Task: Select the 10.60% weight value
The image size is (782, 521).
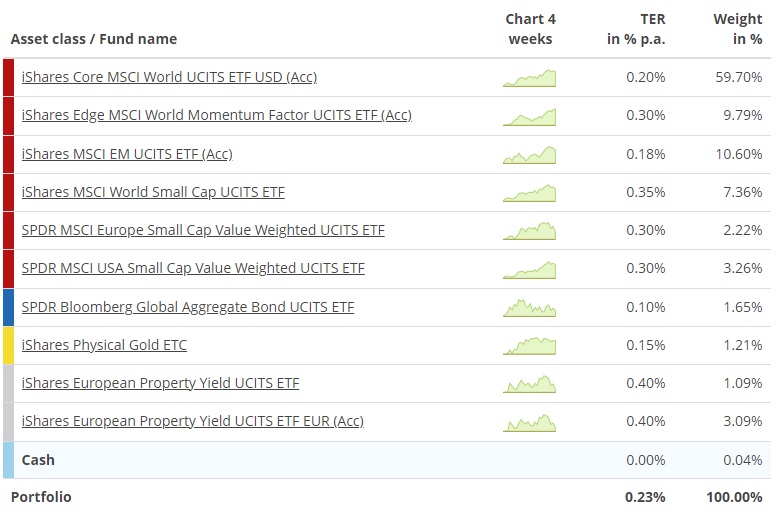Action: 739,154
